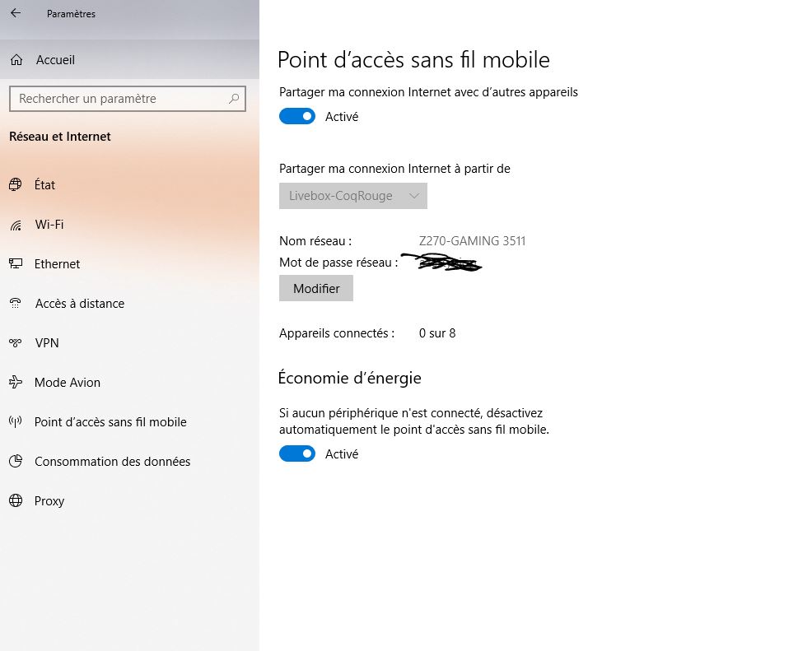
Task: Disable sharing my Internet connection toggle
Action: (297, 117)
